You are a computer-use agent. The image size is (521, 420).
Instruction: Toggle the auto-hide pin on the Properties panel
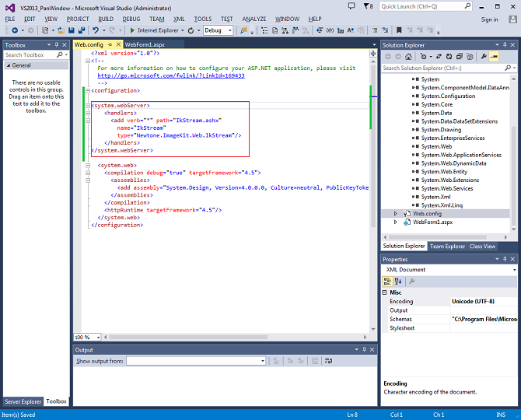pos(505,259)
